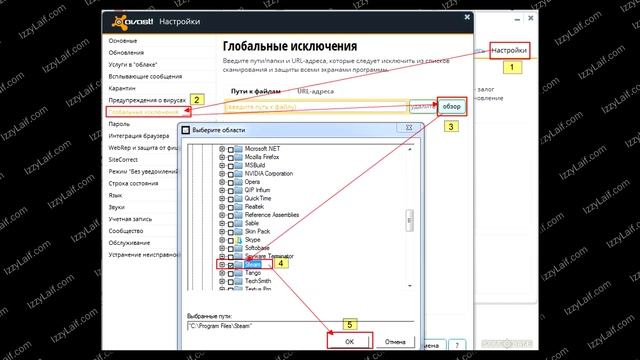
Task: Open the Пароль settings section
Action: (x=119, y=124)
